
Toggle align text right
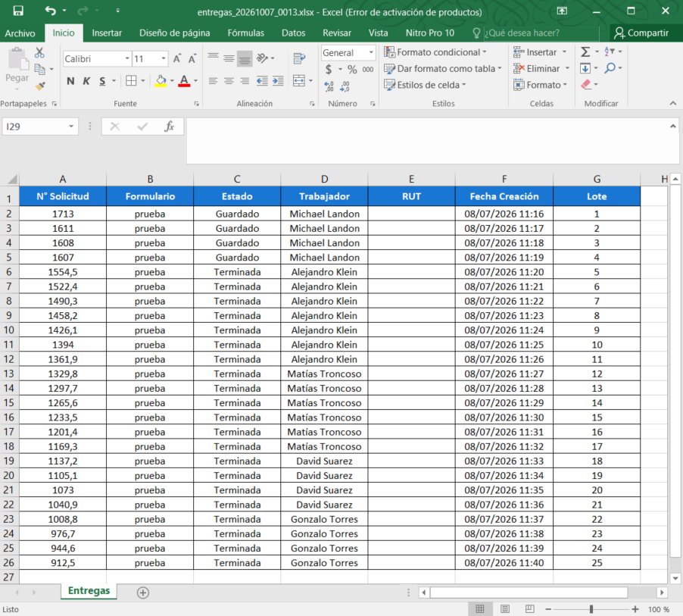pos(245,80)
